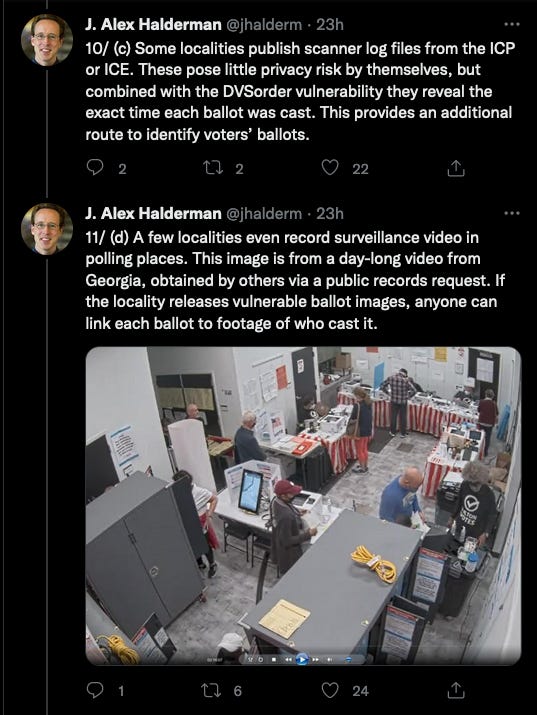Share the tweet about scanner log files
Image resolution: width=537 pixels, height=715 pixels.
click(455, 169)
